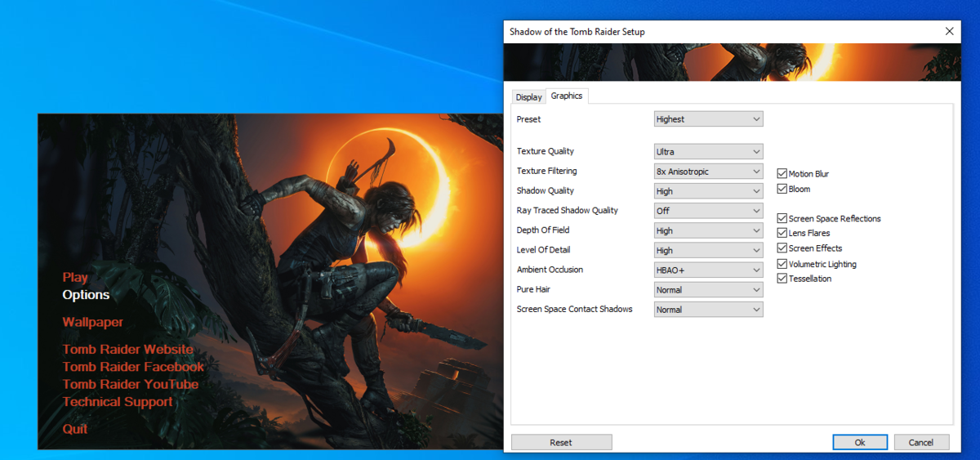Toggle the Screen Effects checkbox
Viewport: 980px width, 460px height.
click(782, 248)
